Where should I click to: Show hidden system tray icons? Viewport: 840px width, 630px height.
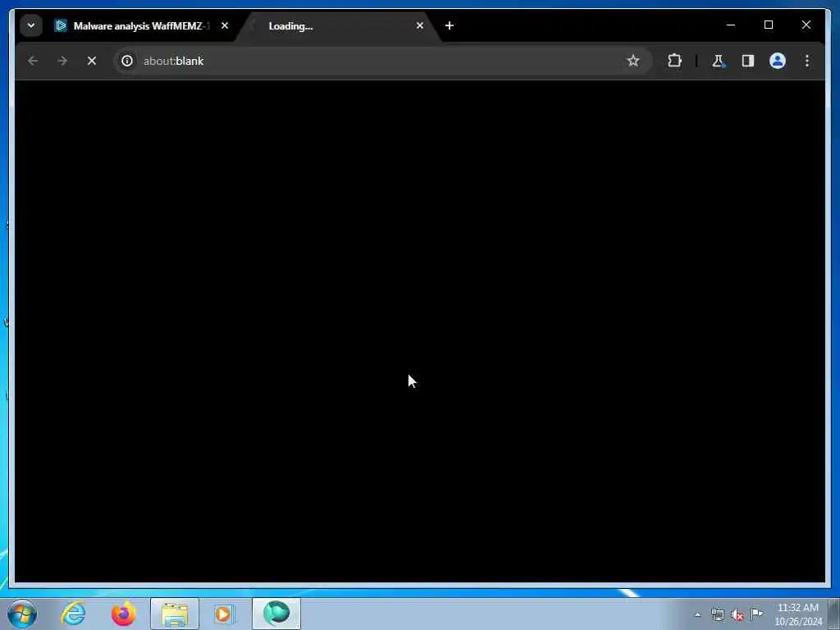point(697,615)
